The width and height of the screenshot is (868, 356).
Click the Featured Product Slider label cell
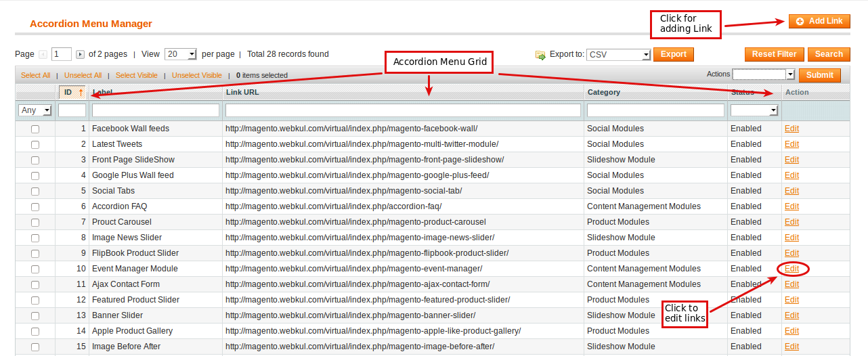click(x=136, y=300)
